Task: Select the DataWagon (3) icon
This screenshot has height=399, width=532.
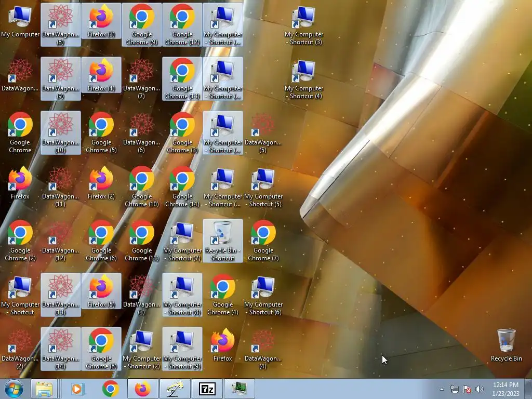Action: (141, 295)
